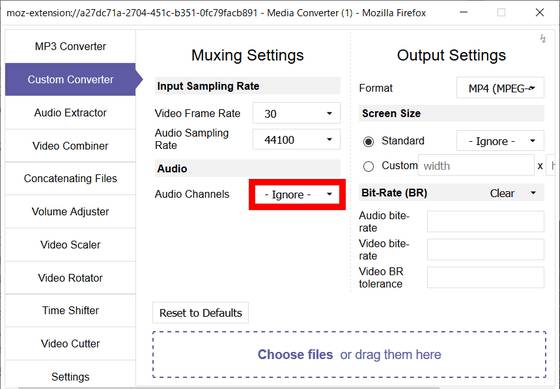The width and height of the screenshot is (560, 389).
Task: Click the Choose files link
Action: (x=295, y=354)
